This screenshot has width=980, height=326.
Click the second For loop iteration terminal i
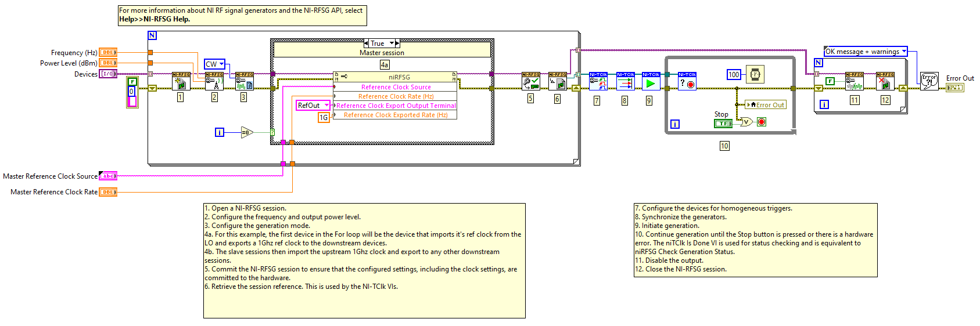824,104
